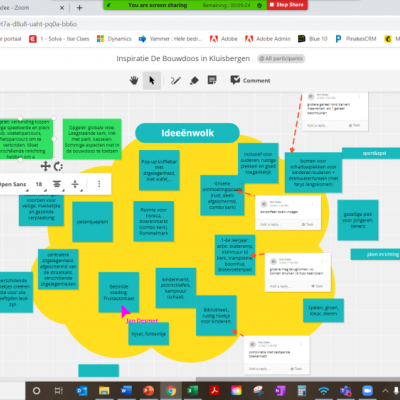Choose the pen drawing tool
The height and width of the screenshot is (400, 400).
point(176,80)
